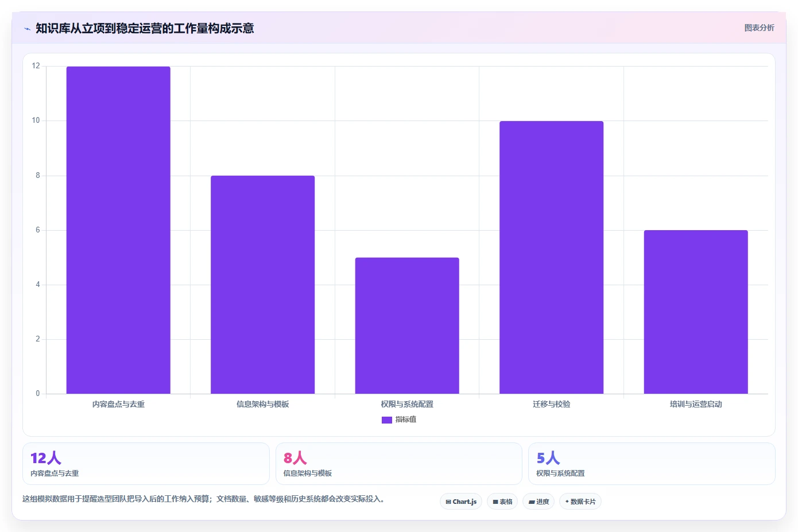This screenshot has height=532, width=798.
Task: Click the y-axis value 4
Action: [x=38, y=285]
